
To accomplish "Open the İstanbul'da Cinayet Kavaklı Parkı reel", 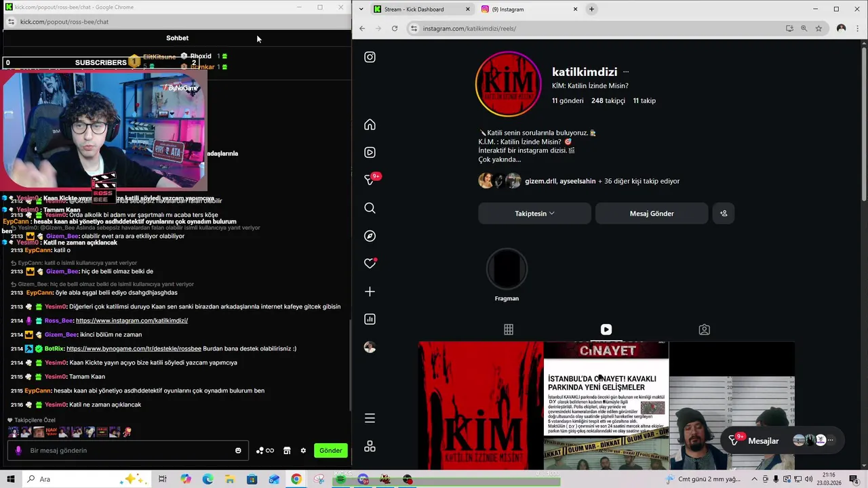I will tap(606, 405).
